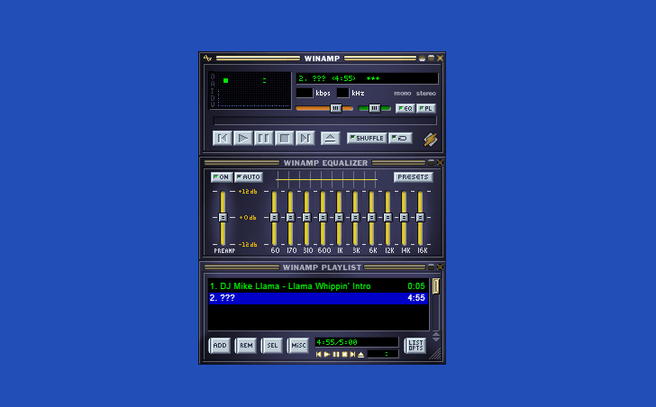Click playlist 4:55/5:00 time info display
Screen dimensions: 656x407
coord(356,342)
